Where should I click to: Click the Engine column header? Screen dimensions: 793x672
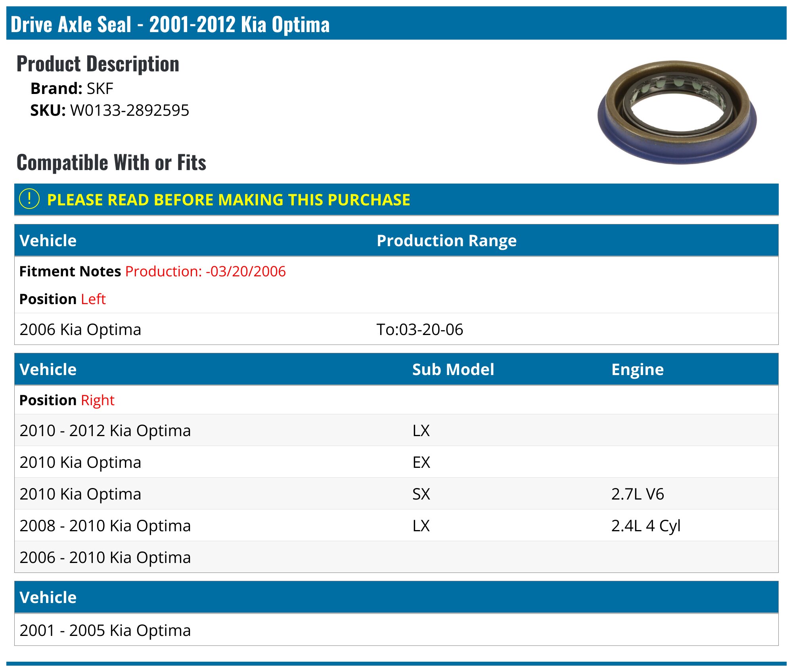pyautogui.click(x=637, y=370)
